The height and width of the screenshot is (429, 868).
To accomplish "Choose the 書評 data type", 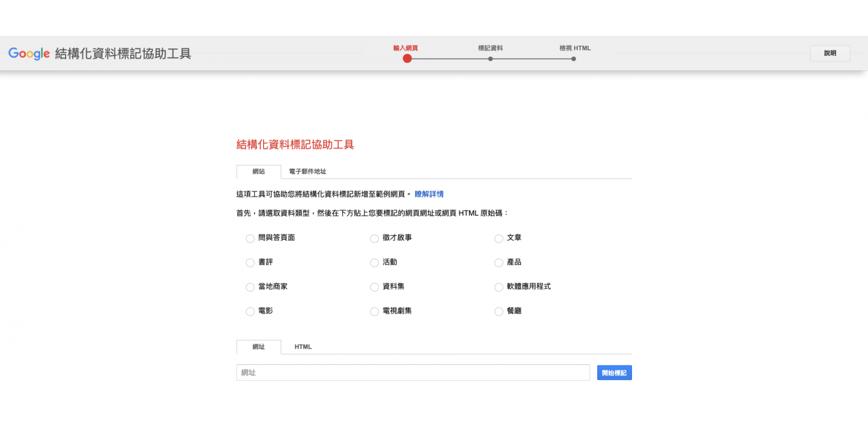I will pyautogui.click(x=250, y=263).
